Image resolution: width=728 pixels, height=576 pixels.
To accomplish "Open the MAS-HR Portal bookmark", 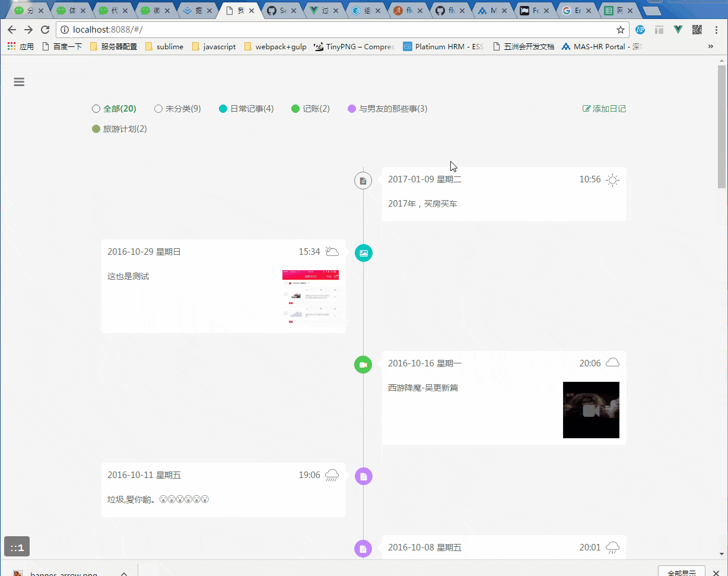I will tap(602, 46).
